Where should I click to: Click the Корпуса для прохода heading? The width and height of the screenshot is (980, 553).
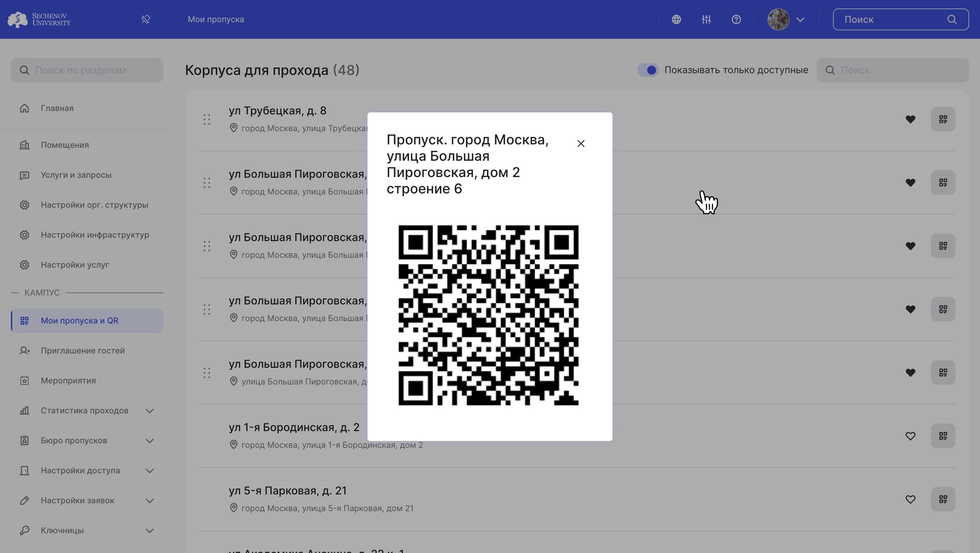[272, 70]
